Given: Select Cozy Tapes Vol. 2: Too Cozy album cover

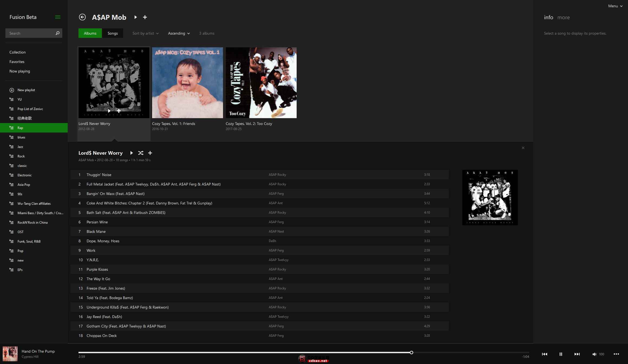Looking at the screenshot, I should tap(261, 83).
